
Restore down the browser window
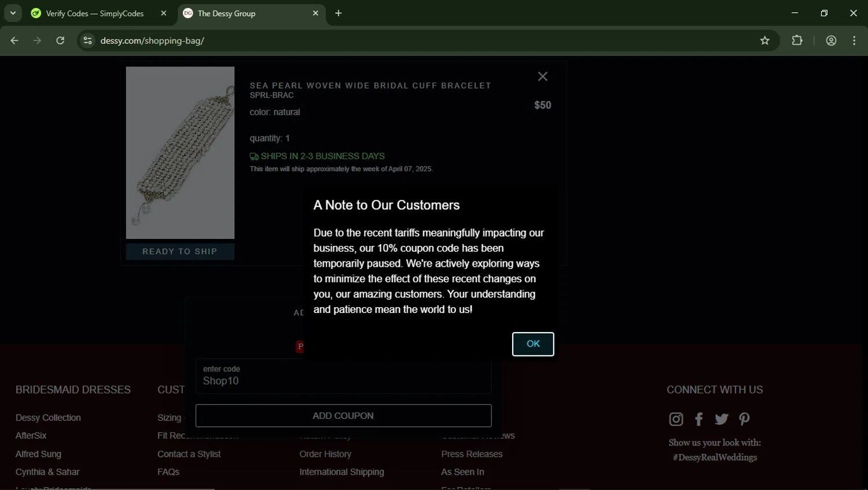pyautogui.click(x=824, y=13)
